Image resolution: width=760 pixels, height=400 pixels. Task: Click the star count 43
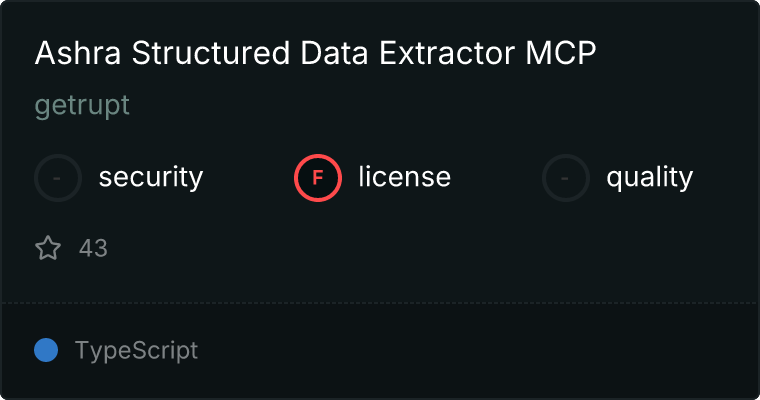point(93,248)
